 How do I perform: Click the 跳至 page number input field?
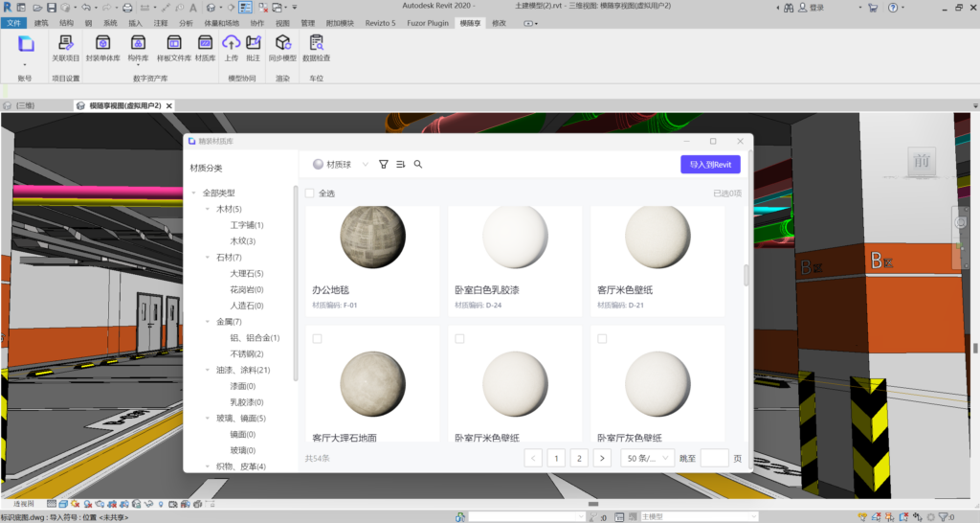point(714,458)
